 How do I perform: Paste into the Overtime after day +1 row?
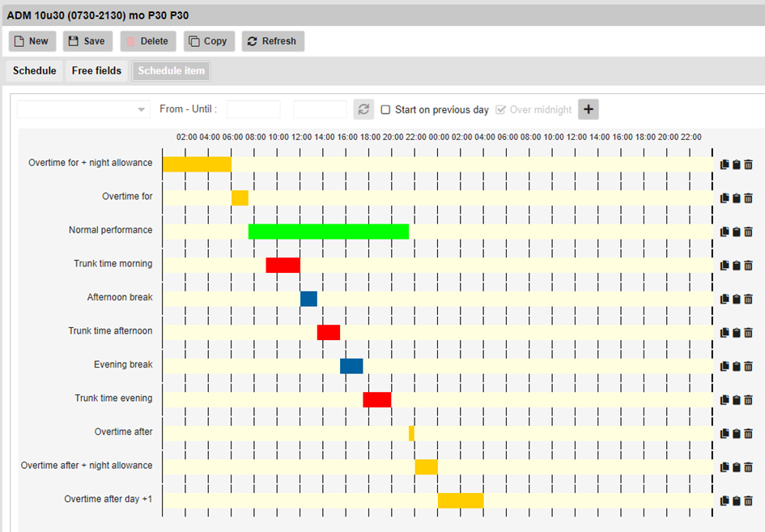pyautogui.click(x=737, y=501)
